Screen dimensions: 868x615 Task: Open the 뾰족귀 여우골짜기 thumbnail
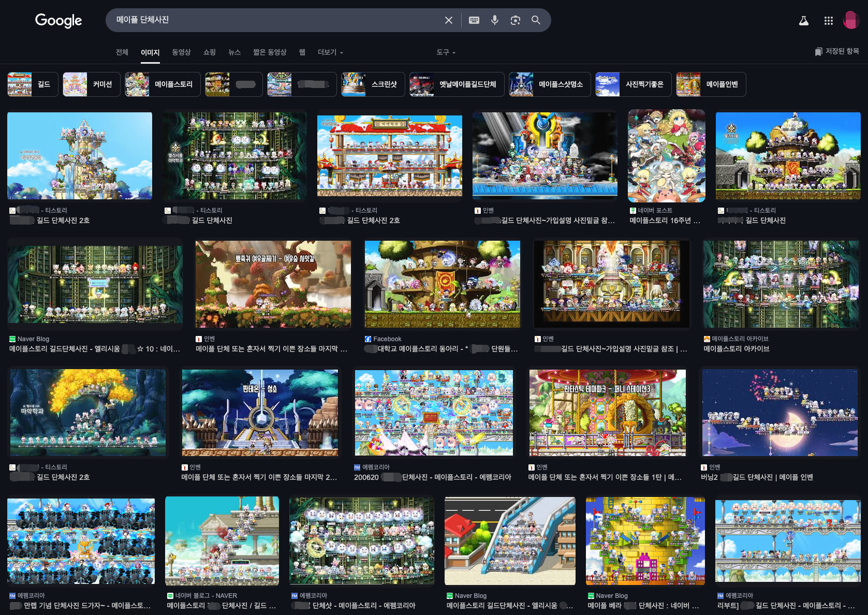click(273, 284)
